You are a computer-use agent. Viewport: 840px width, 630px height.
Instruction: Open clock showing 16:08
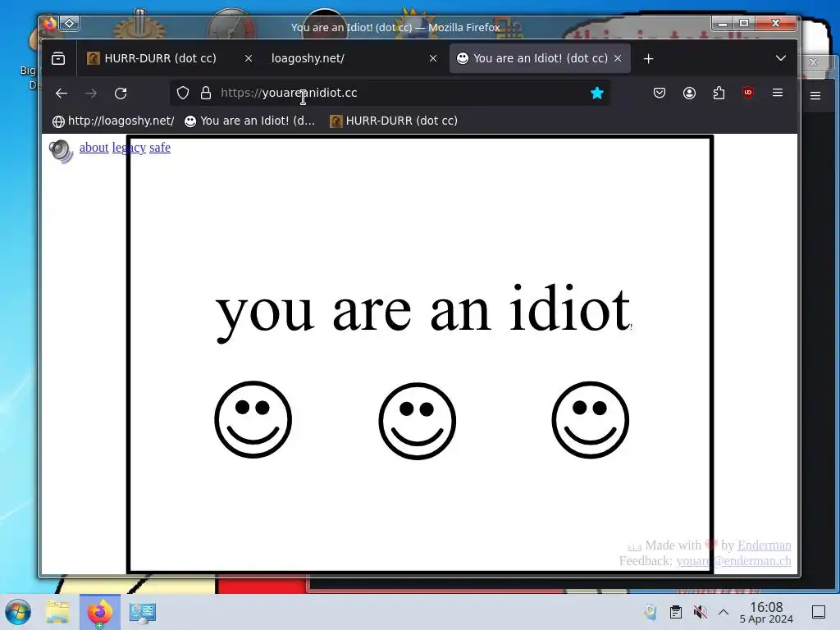(x=766, y=613)
